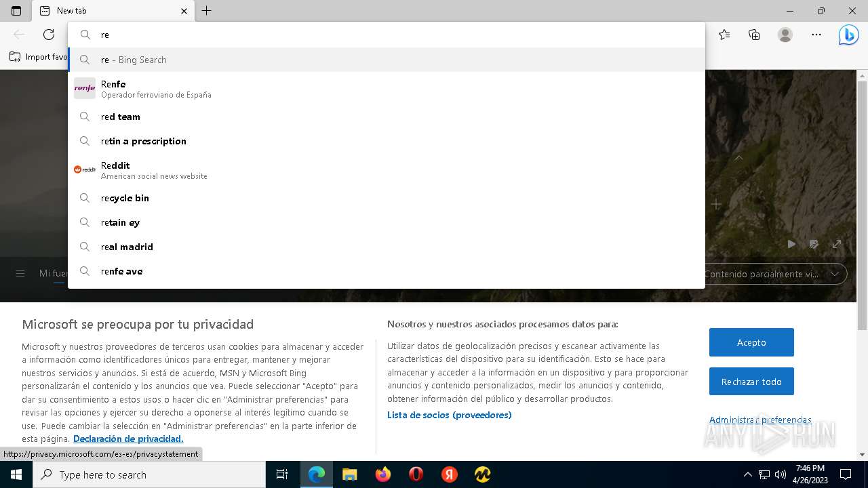Show hidden system tray icons

tap(748, 474)
